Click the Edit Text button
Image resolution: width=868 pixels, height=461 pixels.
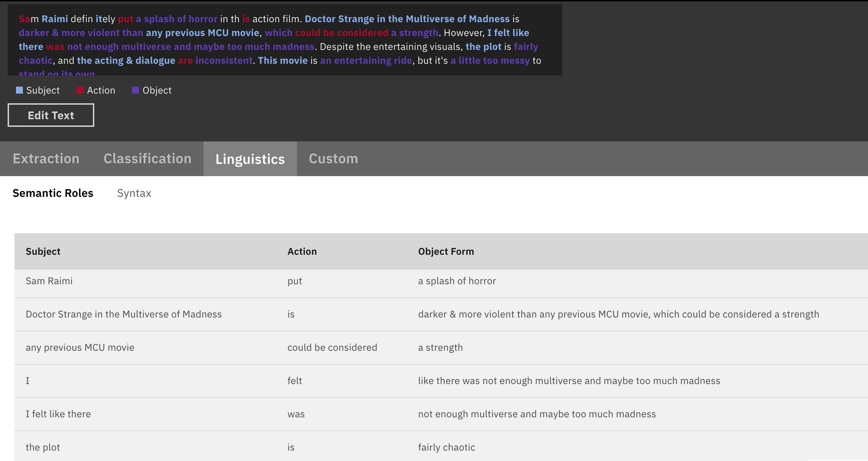51,115
